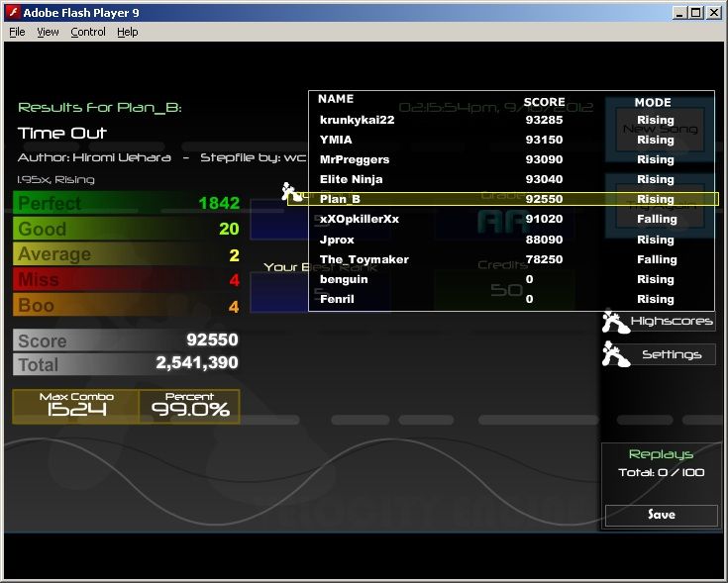The image size is (728, 583).
Task: Open the File menu
Action: [17, 32]
